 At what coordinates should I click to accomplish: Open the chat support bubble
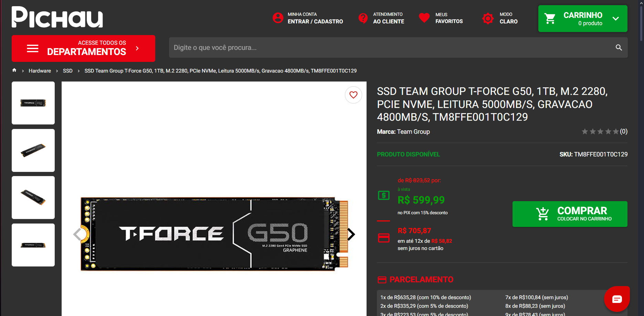tap(617, 299)
